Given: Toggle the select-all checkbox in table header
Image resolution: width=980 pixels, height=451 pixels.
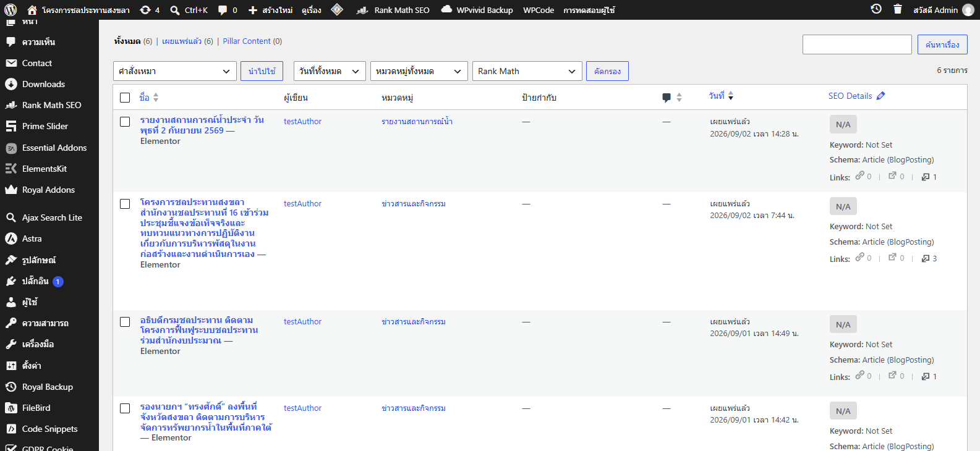Looking at the screenshot, I should 125,98.
